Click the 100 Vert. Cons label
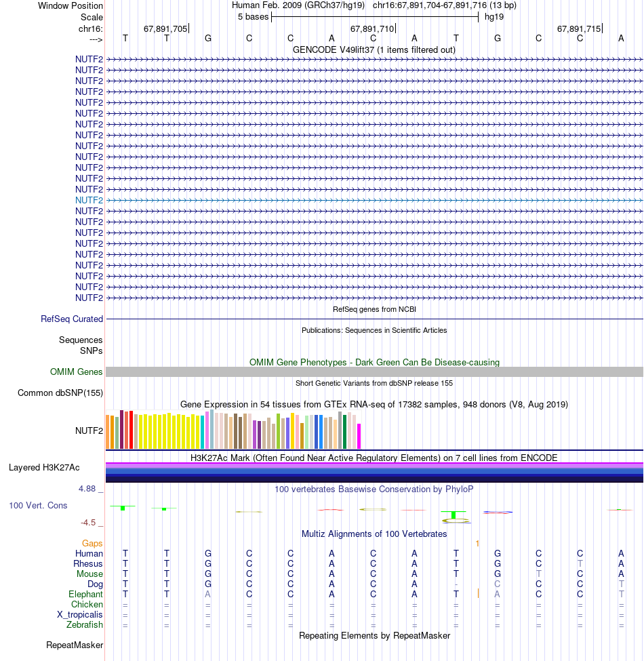 click(38, 506)
